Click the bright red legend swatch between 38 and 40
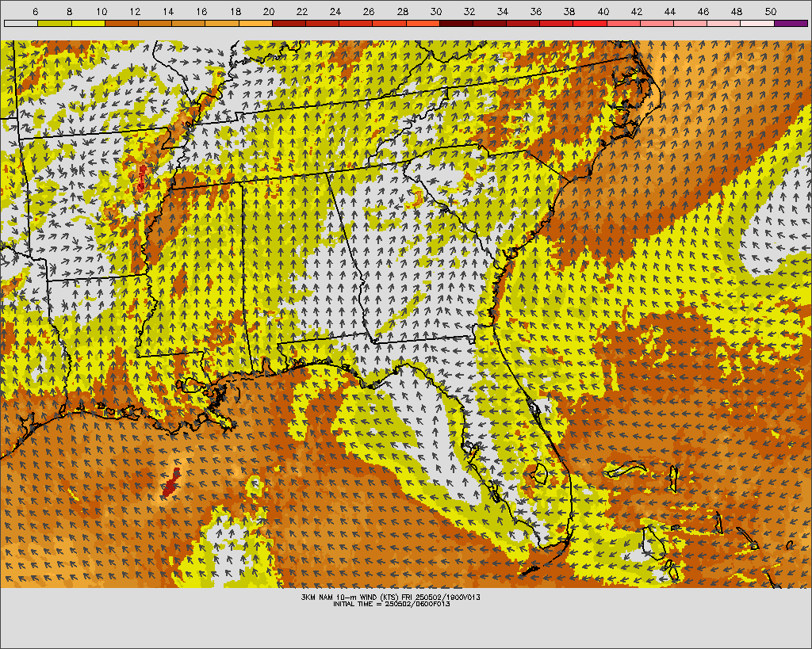This screenshot has width=812, height=649. click(x=590, y=23)
